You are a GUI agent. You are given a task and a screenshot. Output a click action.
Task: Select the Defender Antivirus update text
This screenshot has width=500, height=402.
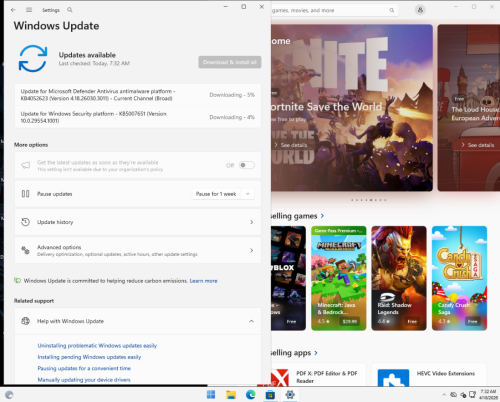click(98, 95)
